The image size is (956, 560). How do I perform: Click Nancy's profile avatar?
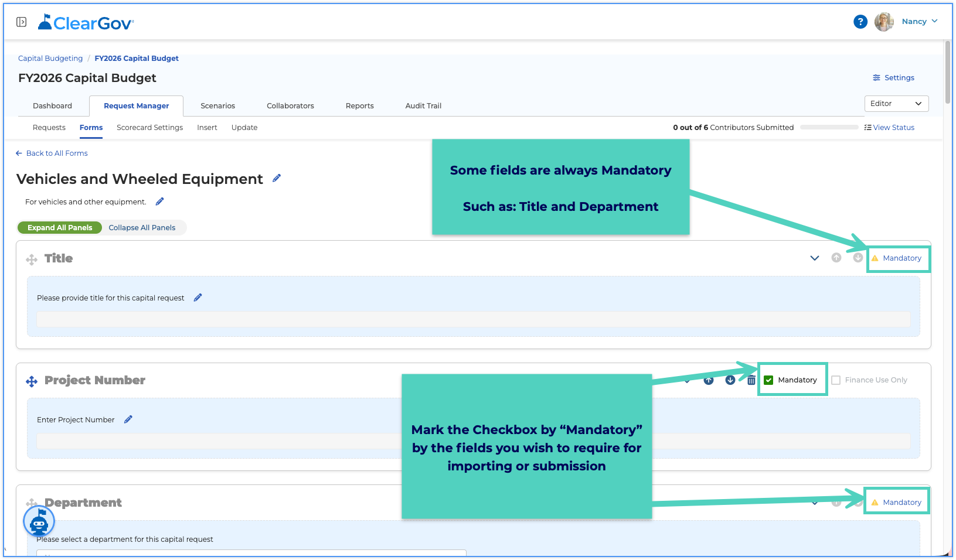pyautogui.click(x=884, y=22)
